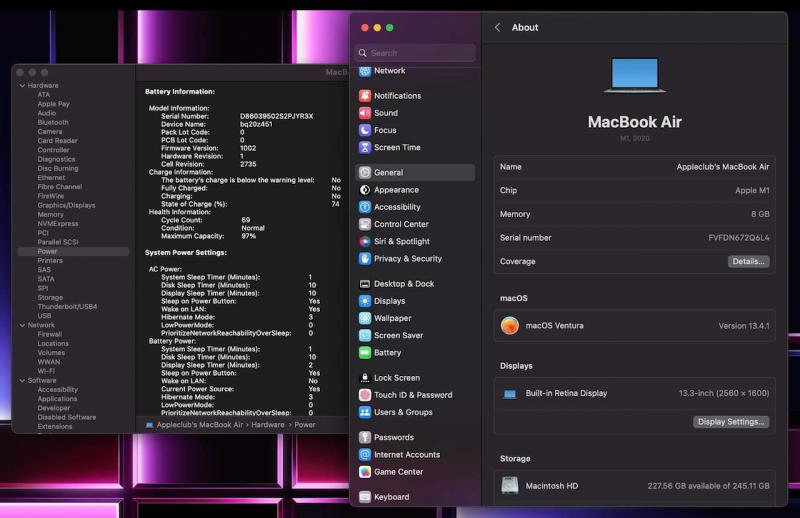Click Cycle Count value 69
Screen dimensions: 800x518
245,220
